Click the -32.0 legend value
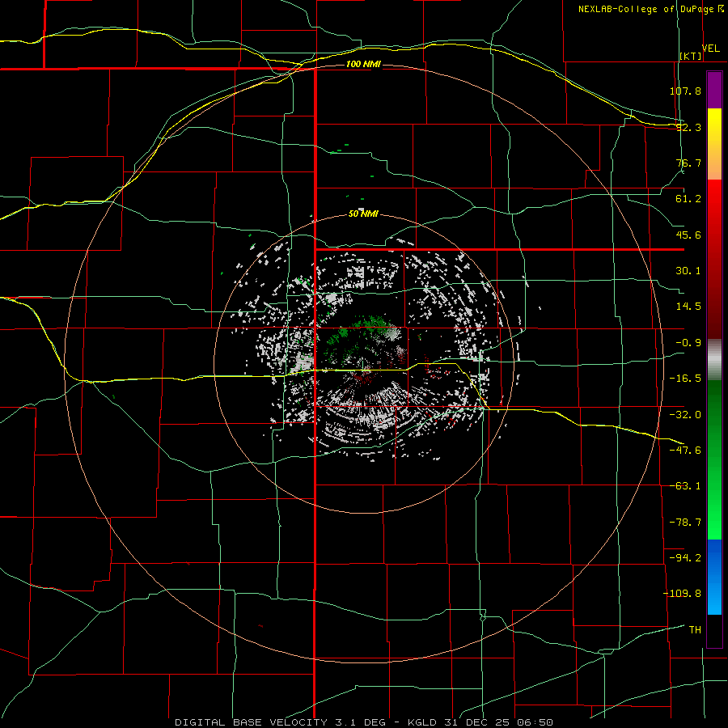Screen dimensions: 728x728 click(685, 415)
